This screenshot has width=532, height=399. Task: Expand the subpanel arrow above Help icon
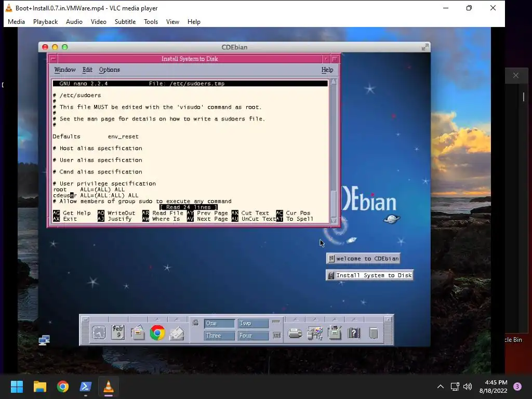pyautogui.click(x=354, y=320)
